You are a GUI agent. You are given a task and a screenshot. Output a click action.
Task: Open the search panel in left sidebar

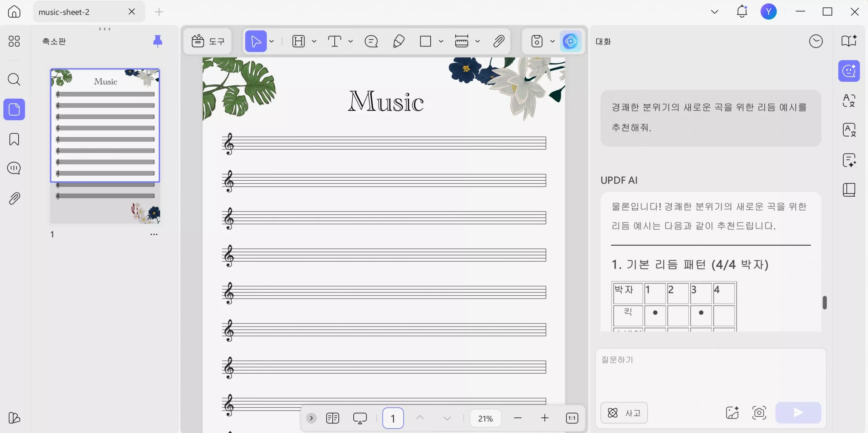[x=14, y=79]
